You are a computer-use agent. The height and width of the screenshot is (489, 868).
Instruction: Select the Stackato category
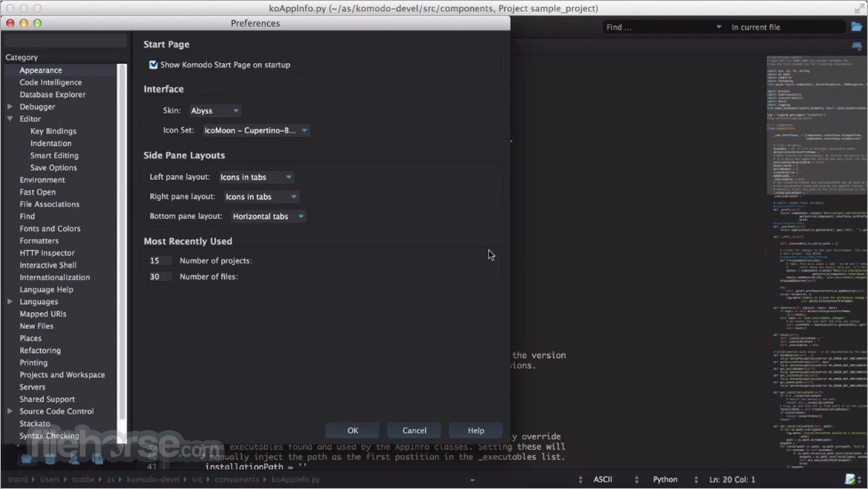point(35,423)
